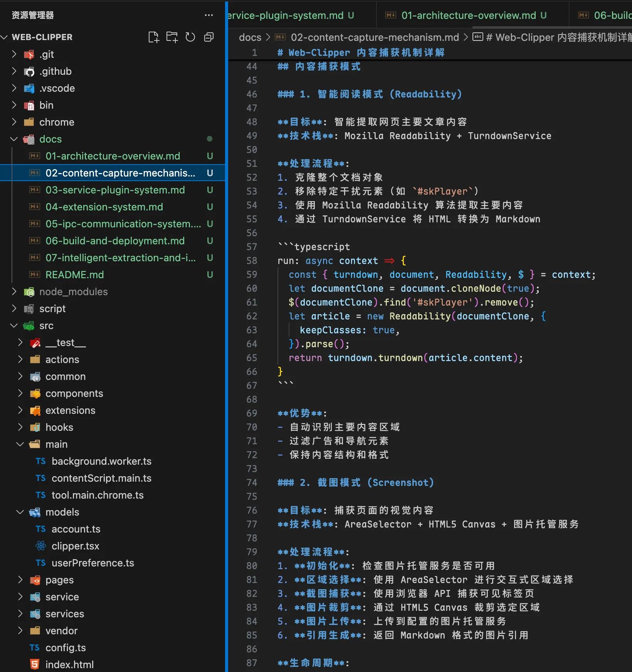Refresh the explorer file tree
632x672 pixels.
(190, 37)
